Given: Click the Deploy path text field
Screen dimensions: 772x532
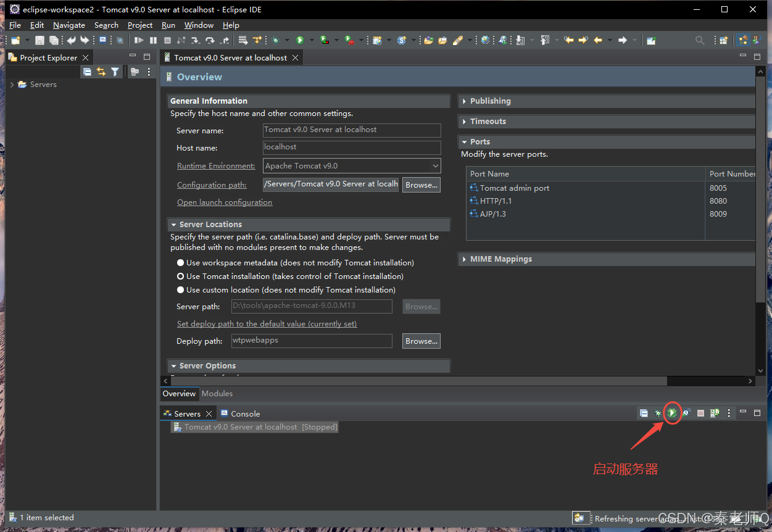Looking at the screenshot, I should coord(312,341).
